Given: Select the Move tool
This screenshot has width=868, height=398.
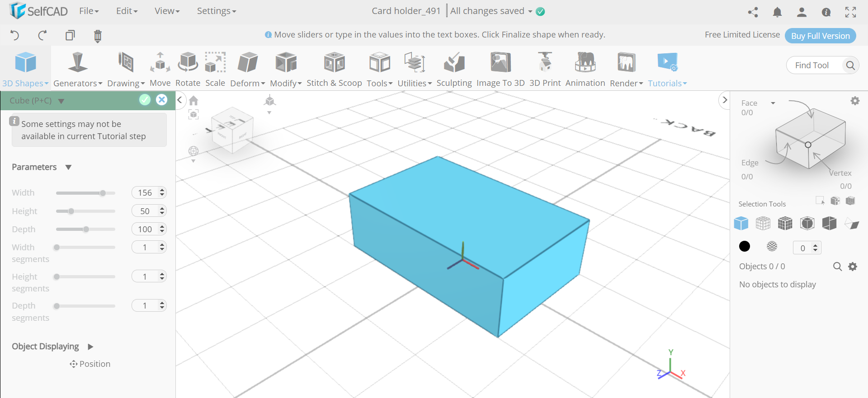Looking at the screenshot, I should (160, 70).
